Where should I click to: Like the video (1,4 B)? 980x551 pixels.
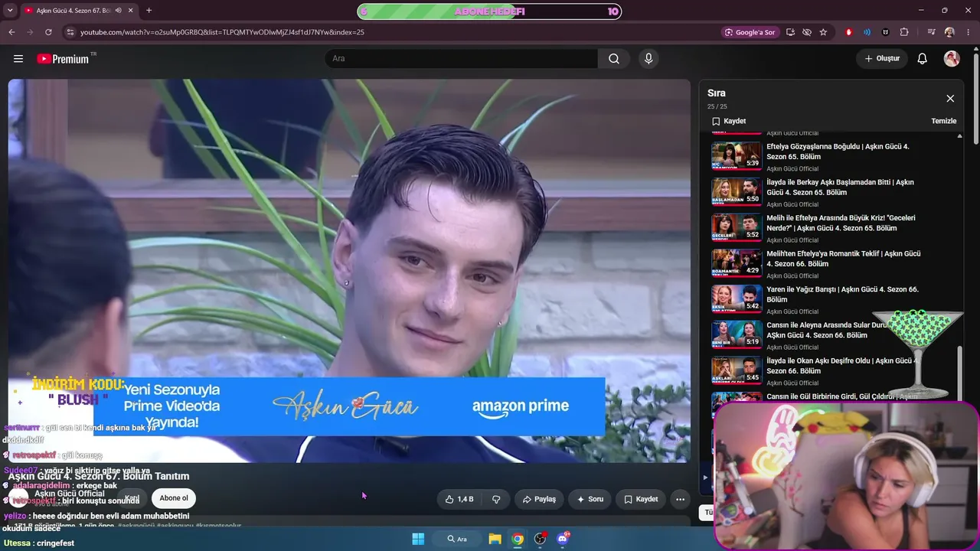tap(459, 499)
